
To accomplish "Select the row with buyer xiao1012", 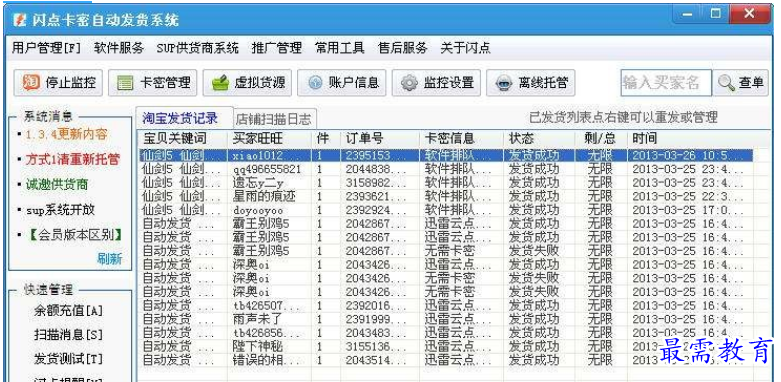I will (445, 155).
